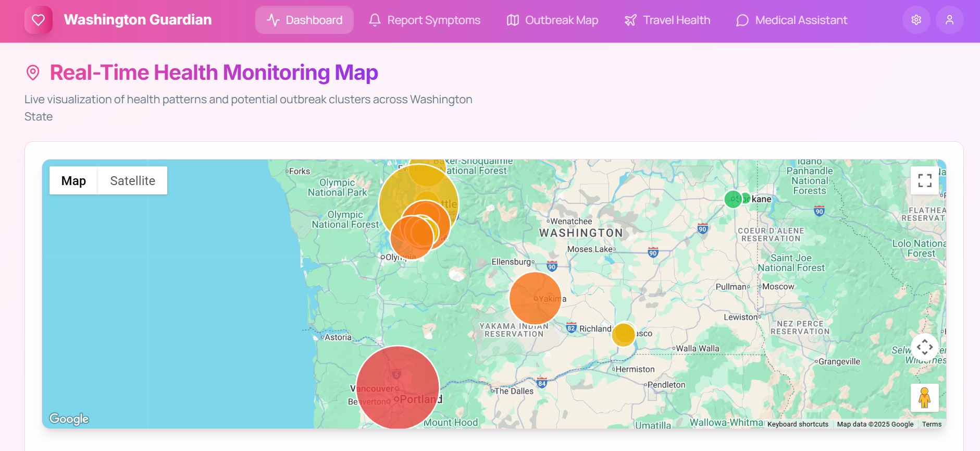The height and width of the screenshot is (451, 980).
Task: Click the Washington Guardian heart logo
Action: (x=39, y=20)
